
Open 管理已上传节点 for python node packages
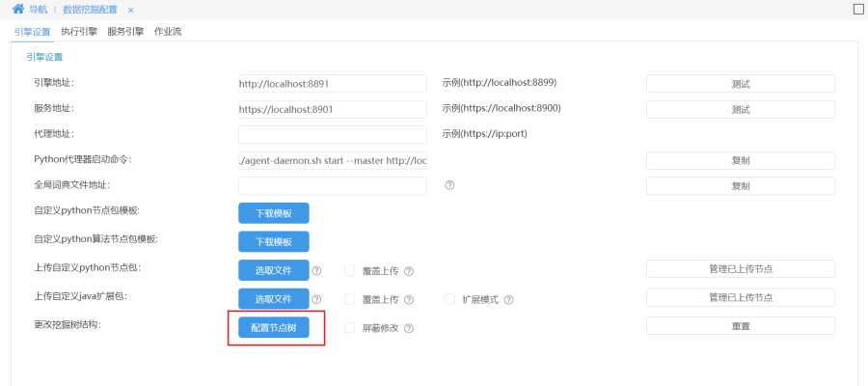point(741,268)
